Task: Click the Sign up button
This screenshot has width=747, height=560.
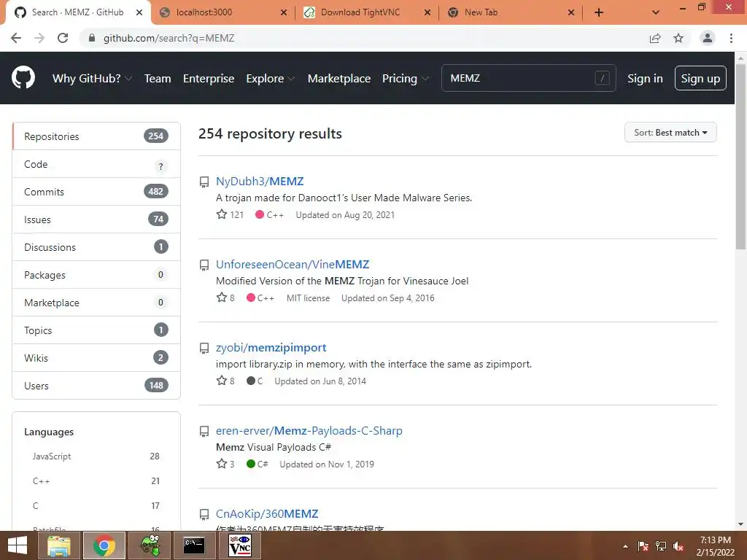Action: 700,78
